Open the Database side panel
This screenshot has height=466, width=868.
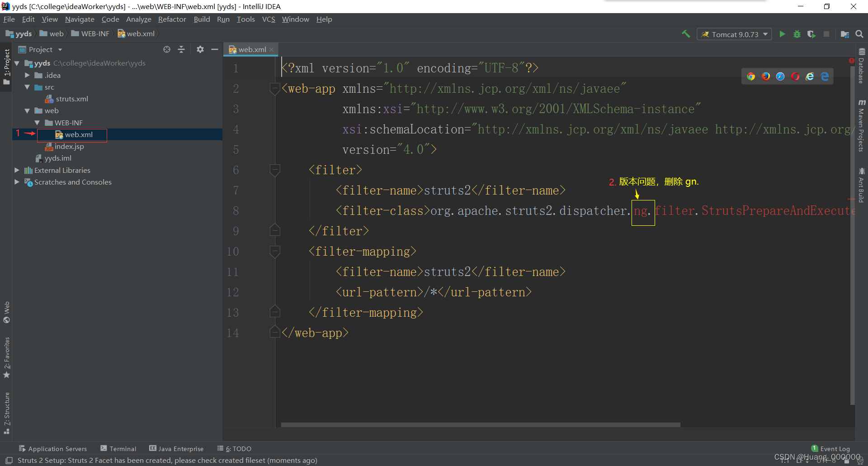click(x=862, y=66)
